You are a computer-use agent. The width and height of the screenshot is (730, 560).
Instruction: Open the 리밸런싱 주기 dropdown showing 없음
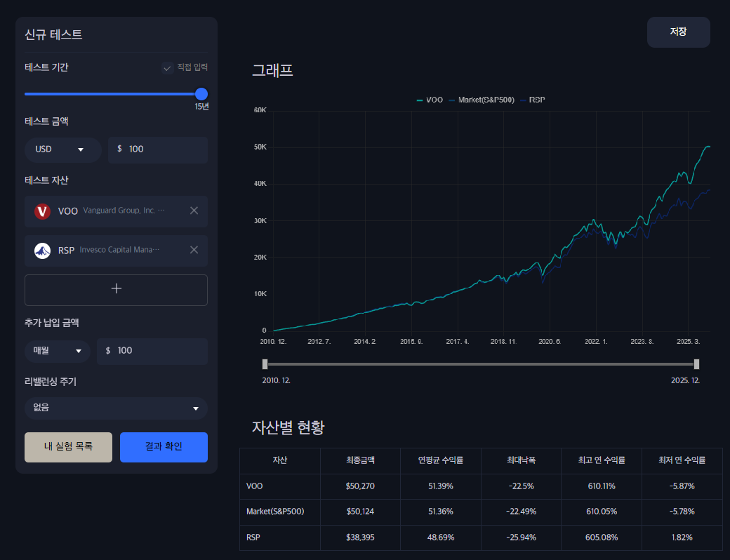point(116,408)
